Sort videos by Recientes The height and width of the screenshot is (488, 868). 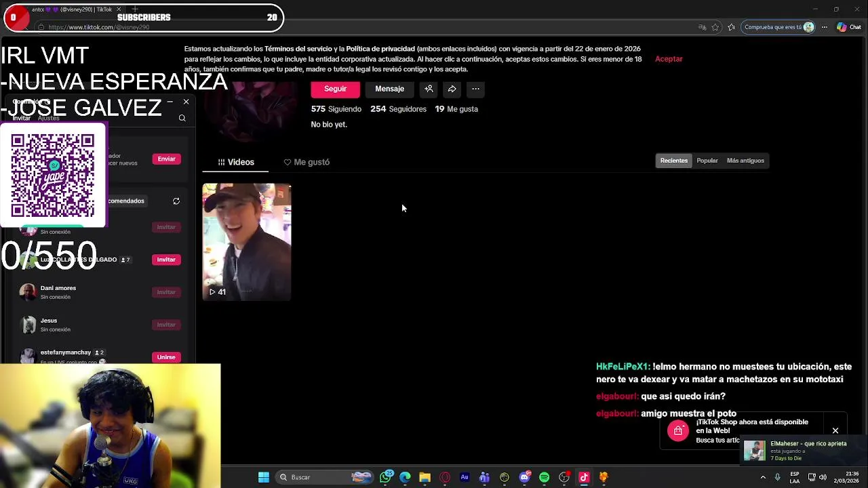coord(674,161)
